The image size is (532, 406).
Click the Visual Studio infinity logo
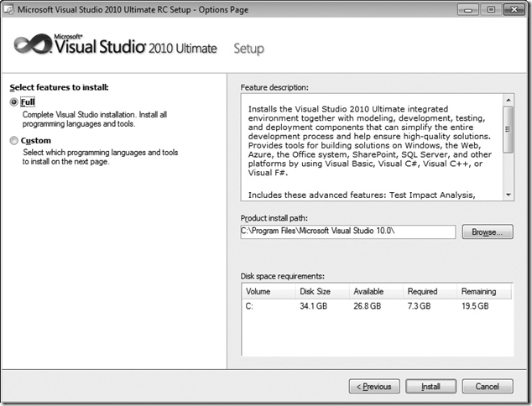point(34,44)
